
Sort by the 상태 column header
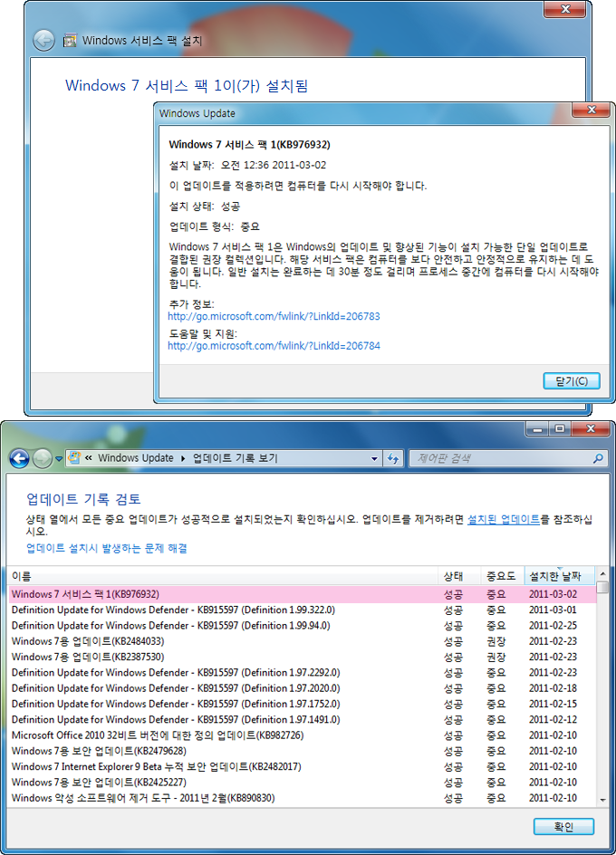(459, 576)
